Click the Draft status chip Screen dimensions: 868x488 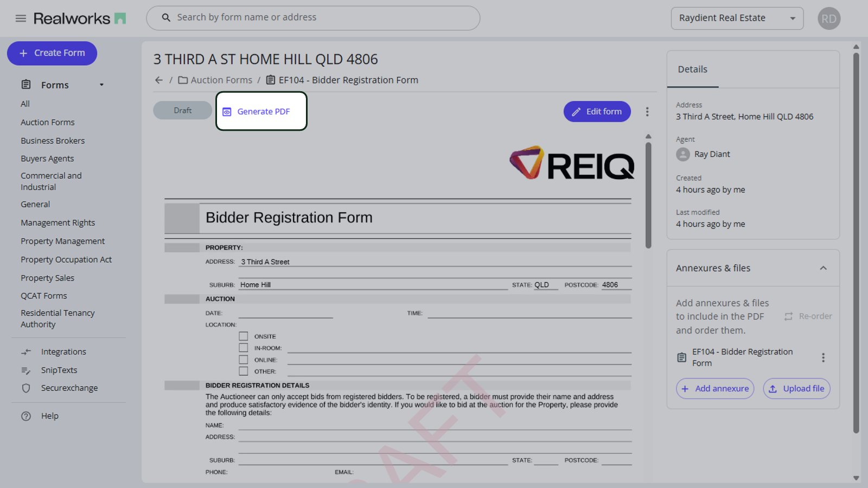click(183, 111)
